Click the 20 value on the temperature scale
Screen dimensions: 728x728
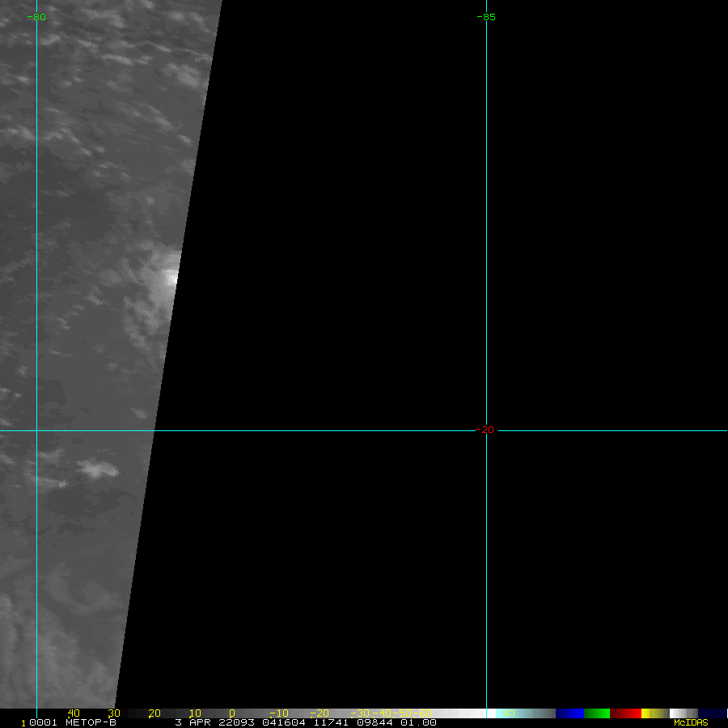(154, 713)
